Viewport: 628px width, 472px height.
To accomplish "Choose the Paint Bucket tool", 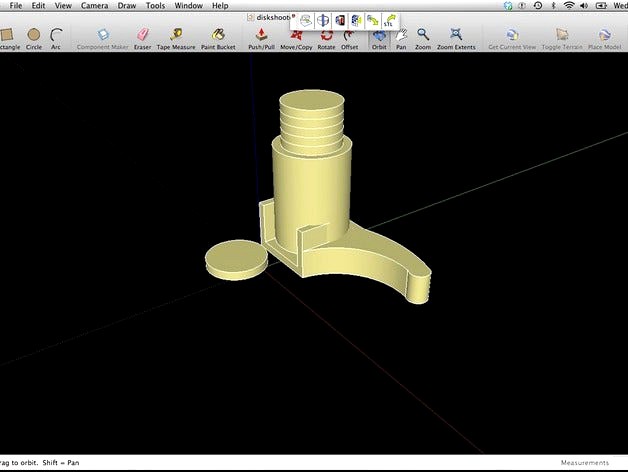I will [218, 37].
